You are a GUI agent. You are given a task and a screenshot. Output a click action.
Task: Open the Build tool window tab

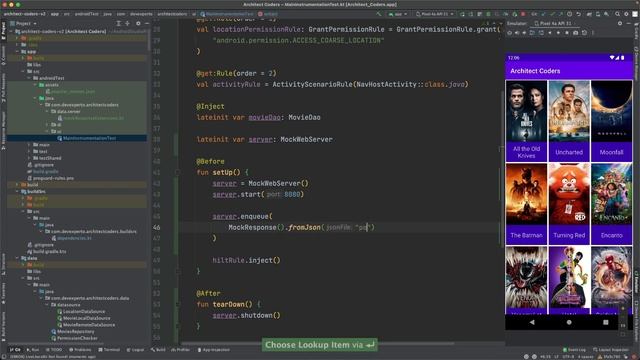pyautogui.click(x=158, y=350)
